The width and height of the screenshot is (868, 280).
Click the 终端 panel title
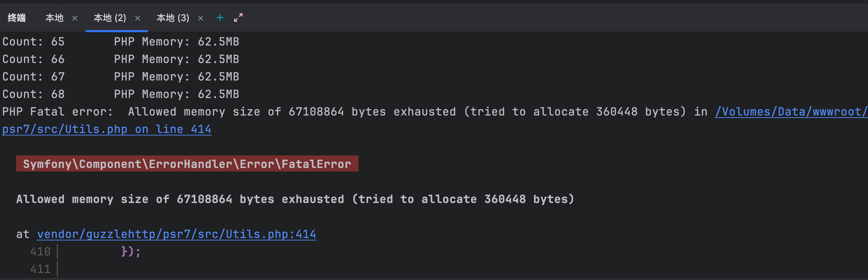pos(17,18)
